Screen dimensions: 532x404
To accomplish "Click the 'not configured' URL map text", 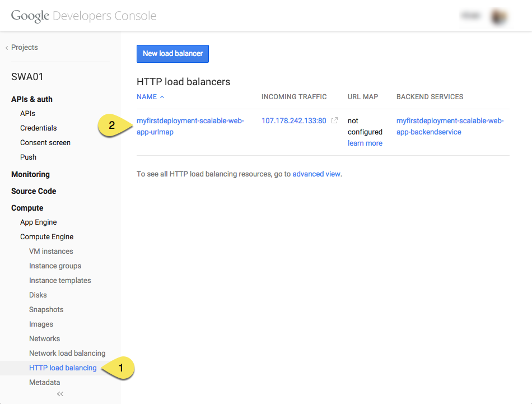I will (x=365, y=126).
